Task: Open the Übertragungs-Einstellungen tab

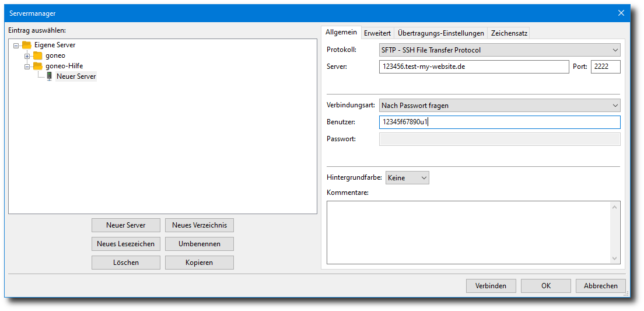Action: pos(440,33)
